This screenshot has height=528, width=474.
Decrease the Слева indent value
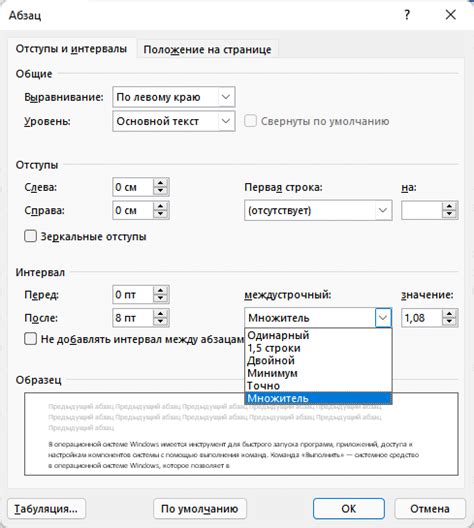point(161,191)
